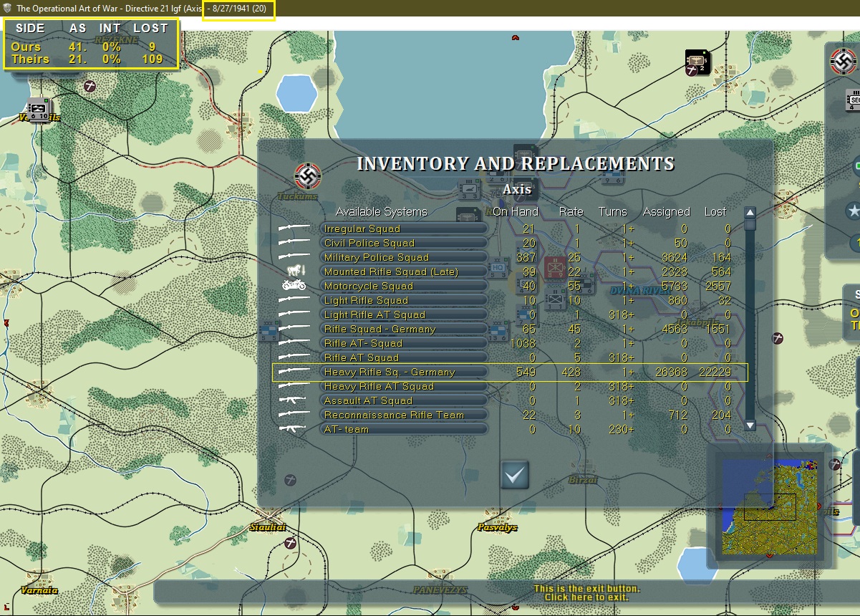Click 'This is the exit button' message

(586, 589)
